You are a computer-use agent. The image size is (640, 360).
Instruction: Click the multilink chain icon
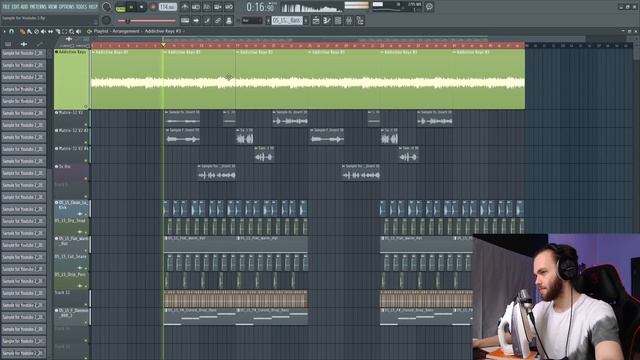[218, 20]
